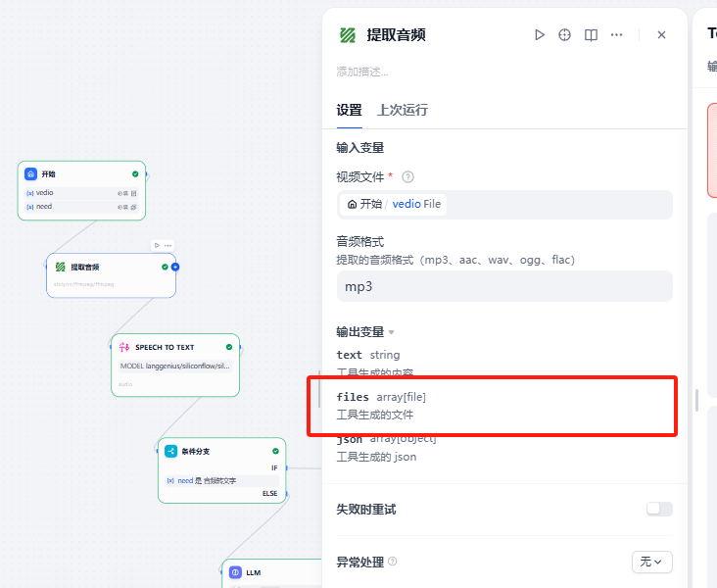Image resolution: width=717 pixels, height=588 pixels.
Task: Click the 音频格式 field label
Action: point(360,242)
